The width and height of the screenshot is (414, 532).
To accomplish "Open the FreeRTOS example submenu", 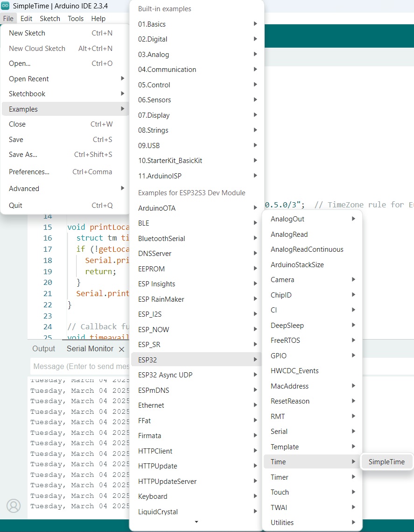I will click(313, 340).
